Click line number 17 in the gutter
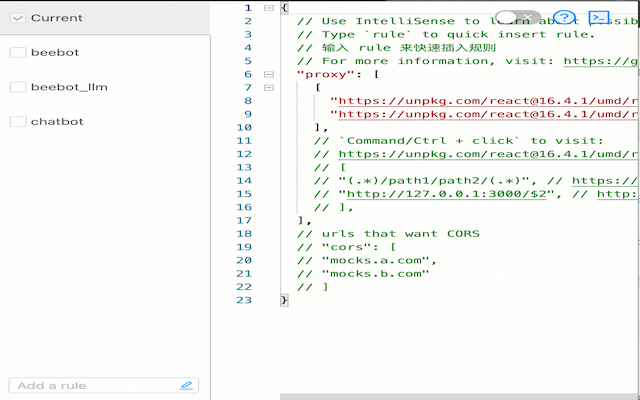Image resolution: width=640 pixels, height=400 pixels. [x=244, y=220]
